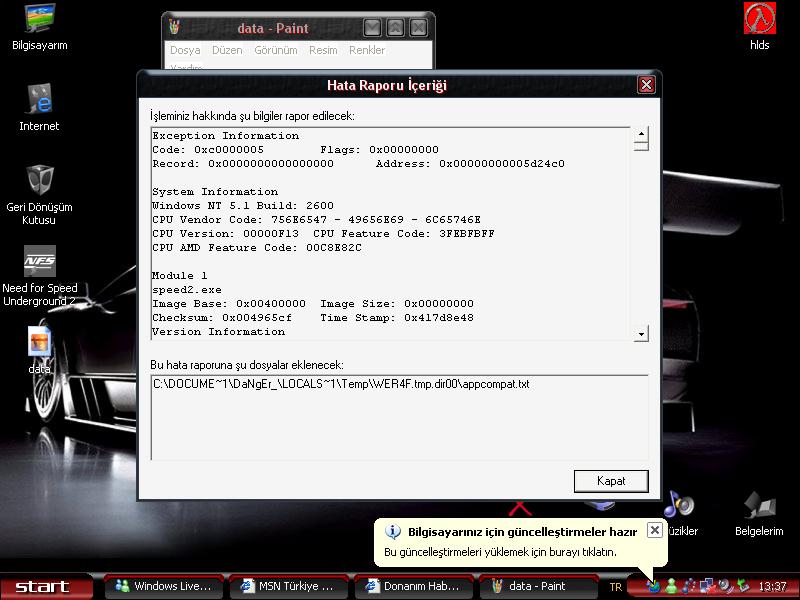Click the update balloon text to install updates

click(x=500, y=552)
